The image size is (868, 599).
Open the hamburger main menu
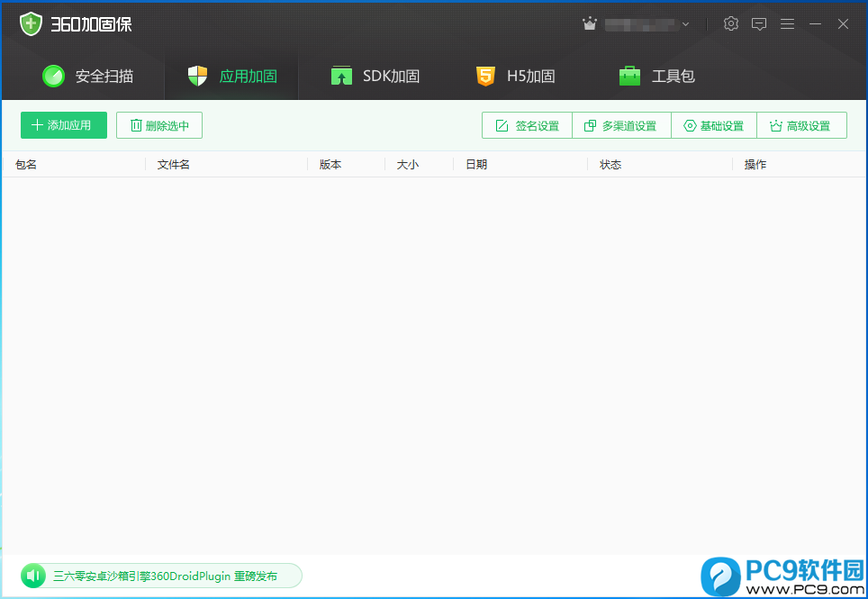coord(787,23)
